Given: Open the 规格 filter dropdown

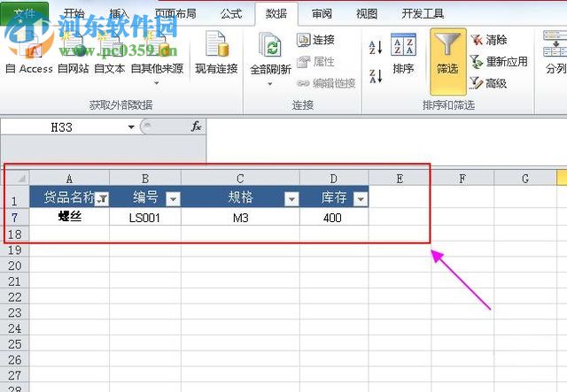Looking at the screenshot, I should pos(291,199).
